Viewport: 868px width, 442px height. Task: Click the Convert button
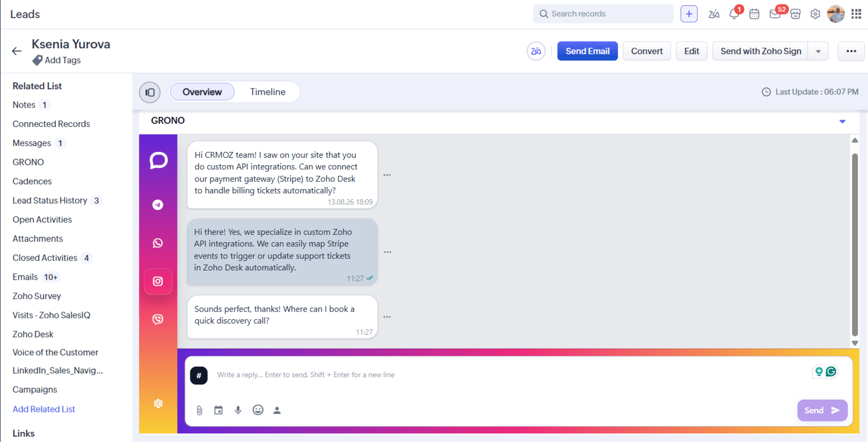point(647,51)
